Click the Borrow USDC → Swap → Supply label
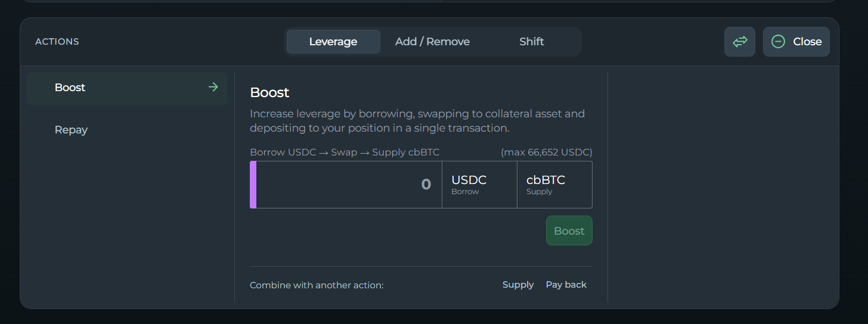This screenshot has width=868, height=324. click(x=345, y=152)
